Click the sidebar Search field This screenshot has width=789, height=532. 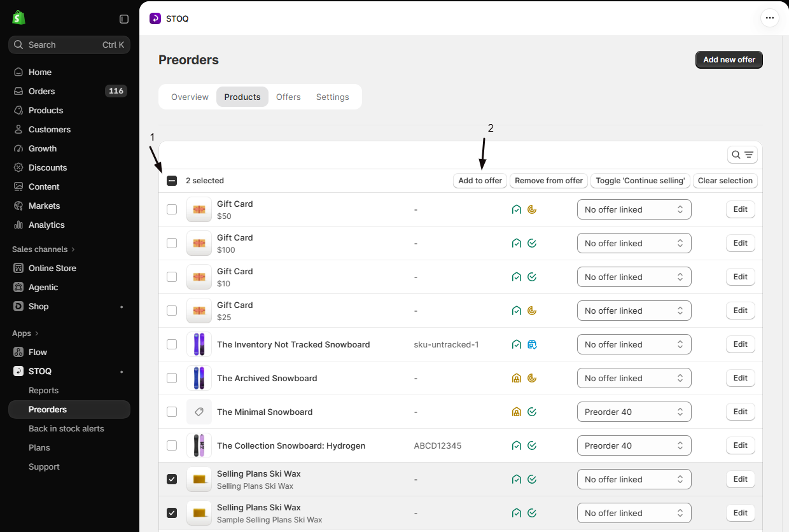[x=69, y=45]
